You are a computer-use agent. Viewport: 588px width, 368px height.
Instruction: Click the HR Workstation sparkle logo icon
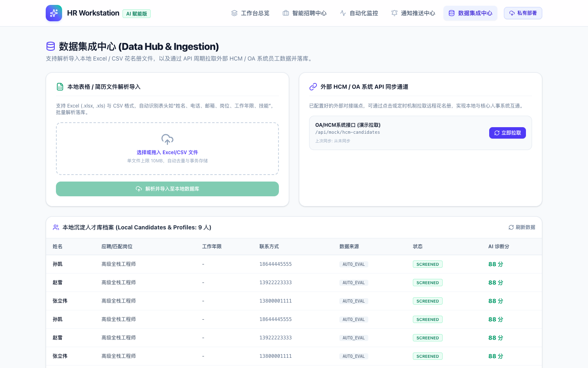(x=54, y=13)
